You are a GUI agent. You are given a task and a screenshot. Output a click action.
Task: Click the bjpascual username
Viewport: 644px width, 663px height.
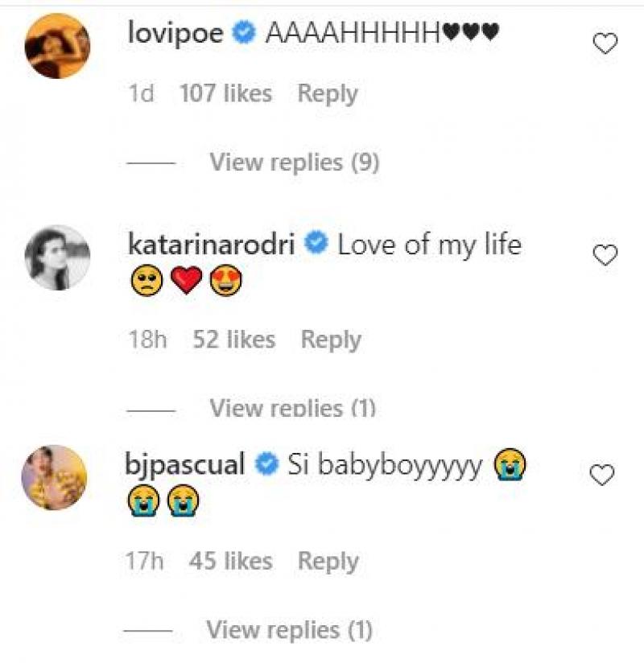[x=186, y=464]
